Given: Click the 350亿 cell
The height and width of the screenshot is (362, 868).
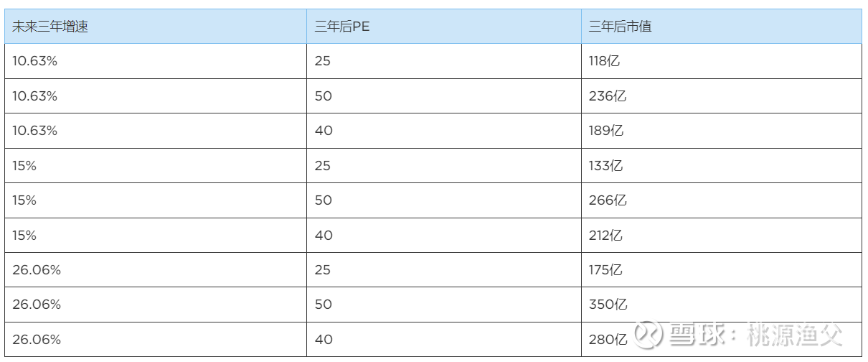Looking at the screenshot, I should click(608, 305).
